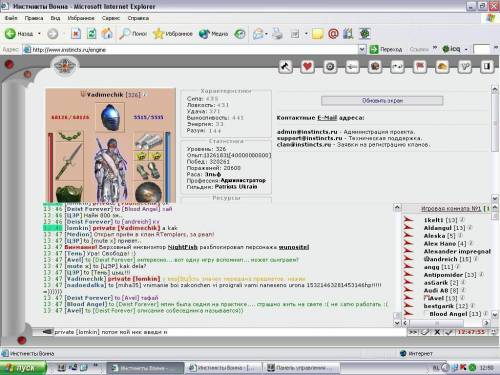Open the hammer icon in game toolbar
The image size is (500, 375).
pyautogui.click(x=285, y=67)
